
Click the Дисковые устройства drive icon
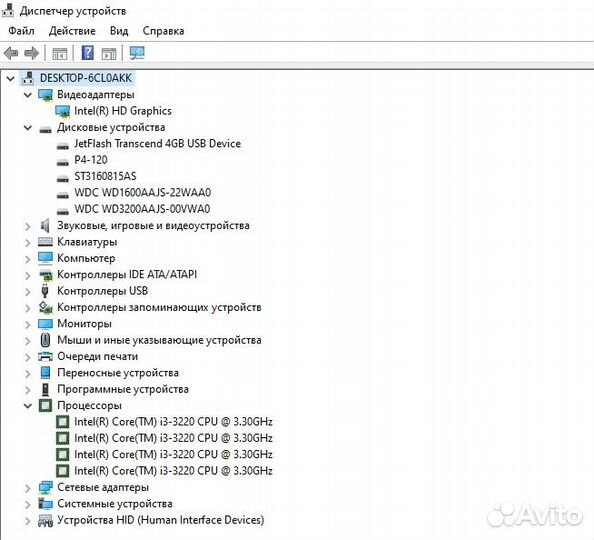coord(45,130)
